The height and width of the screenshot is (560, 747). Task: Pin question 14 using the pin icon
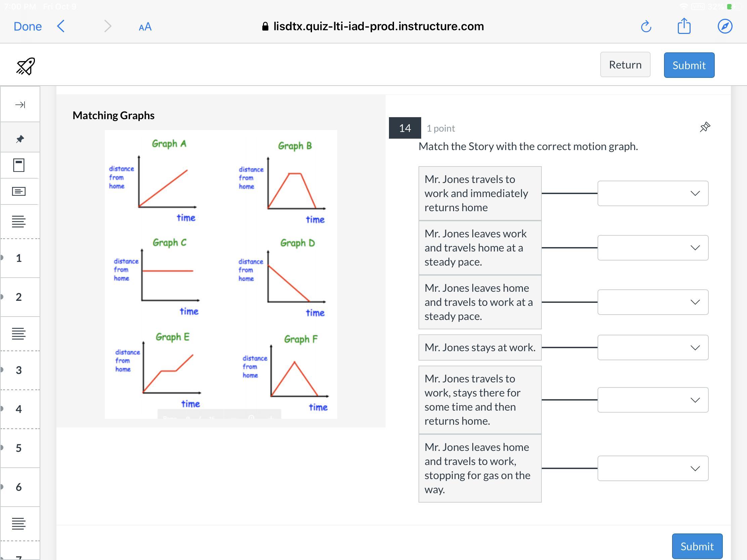click(x=705, y=127)
